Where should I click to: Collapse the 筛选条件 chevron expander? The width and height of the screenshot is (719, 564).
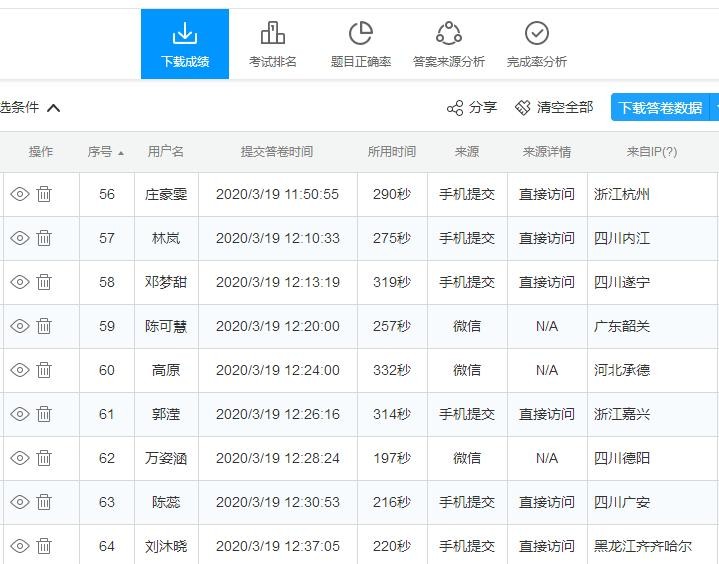click(54, 108)
